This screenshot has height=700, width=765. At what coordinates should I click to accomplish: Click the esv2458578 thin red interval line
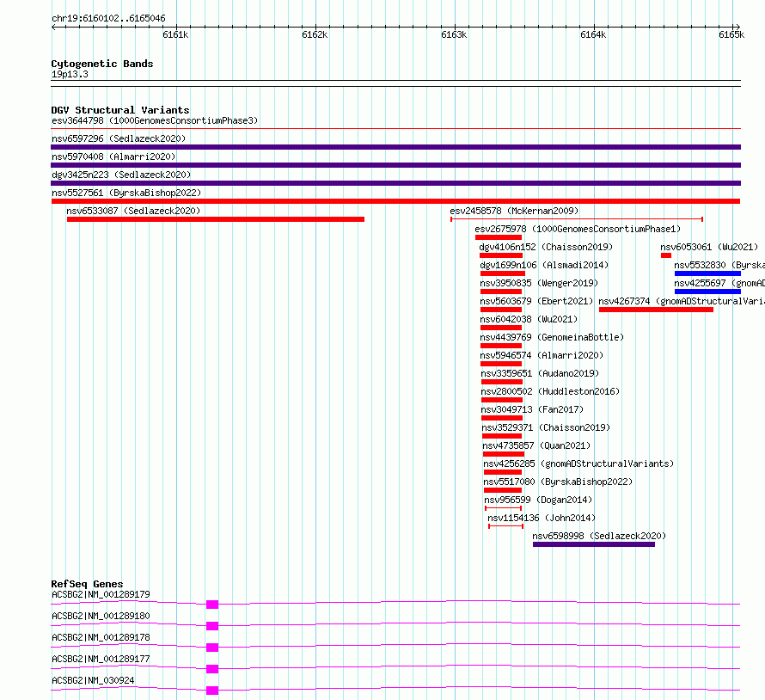(x=577, y=219)
